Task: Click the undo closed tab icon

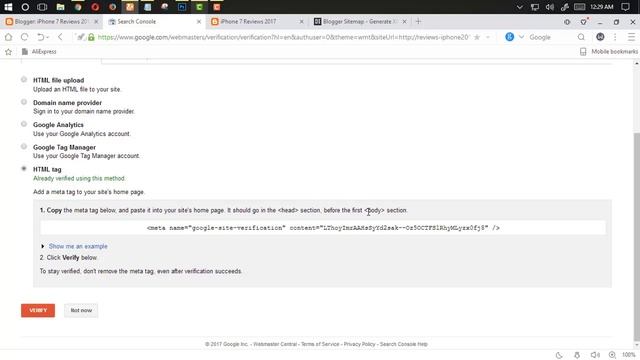Action: point(42,37)
